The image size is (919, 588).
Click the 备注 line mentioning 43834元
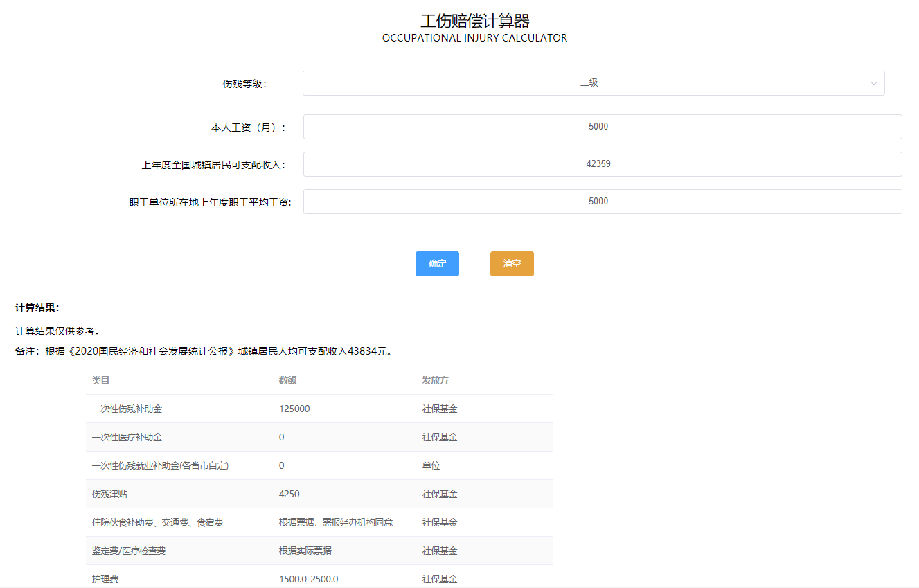205,351
